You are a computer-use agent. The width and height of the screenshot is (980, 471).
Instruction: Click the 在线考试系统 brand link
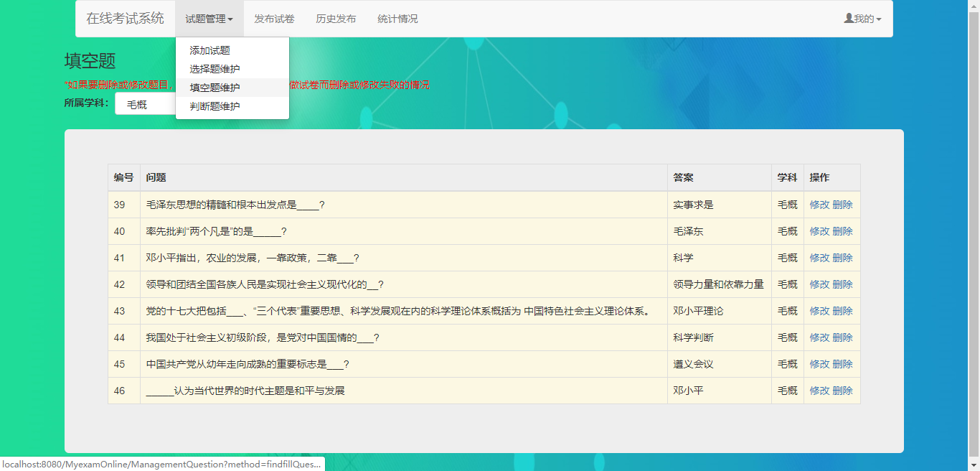pos(125,19)
